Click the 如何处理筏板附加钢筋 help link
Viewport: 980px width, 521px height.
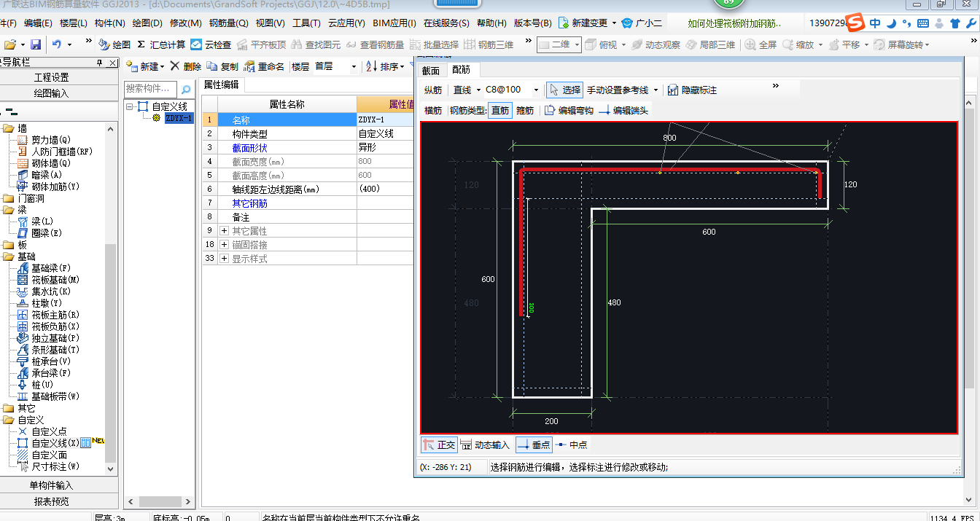734,23
